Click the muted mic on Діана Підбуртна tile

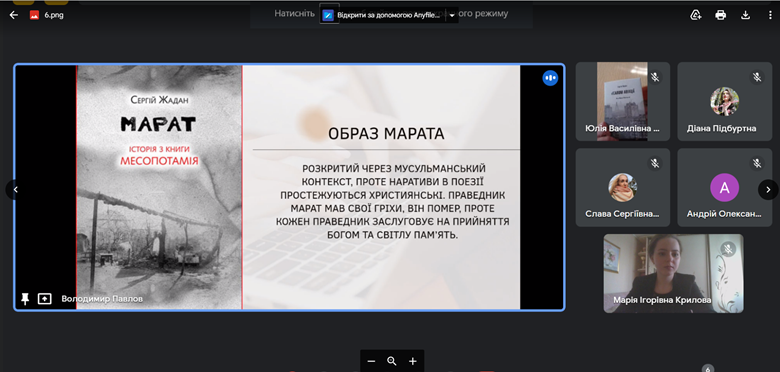tap(757, 77)
